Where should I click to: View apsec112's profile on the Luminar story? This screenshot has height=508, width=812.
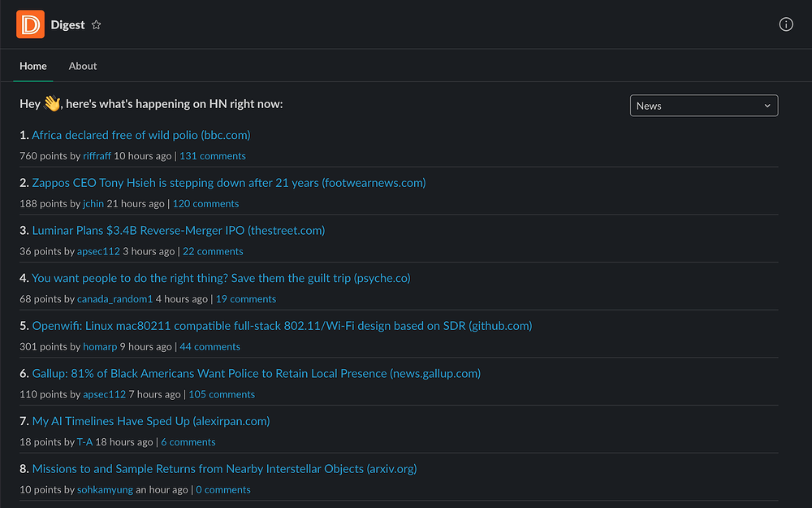[x=98, y=251]
